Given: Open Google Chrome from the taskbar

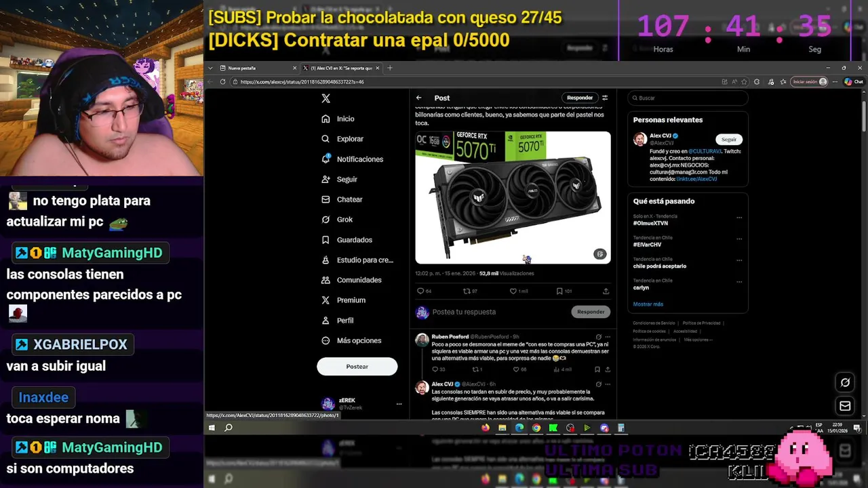Looking at the screenshot, I should point(536,428).
